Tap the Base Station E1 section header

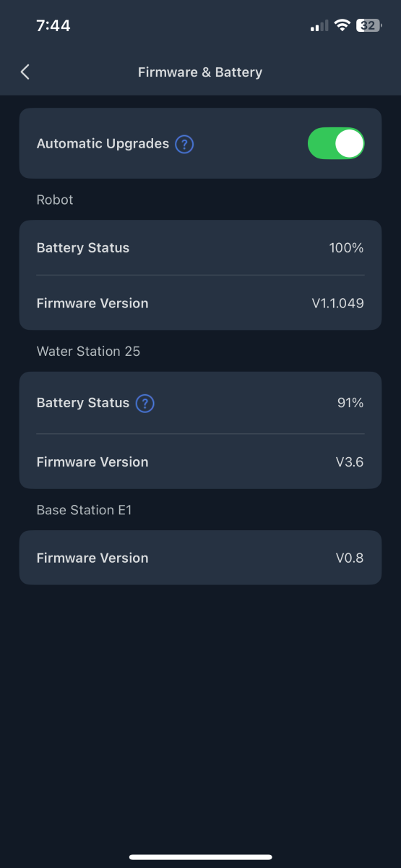pyautogui.click(x=84, y=510)
